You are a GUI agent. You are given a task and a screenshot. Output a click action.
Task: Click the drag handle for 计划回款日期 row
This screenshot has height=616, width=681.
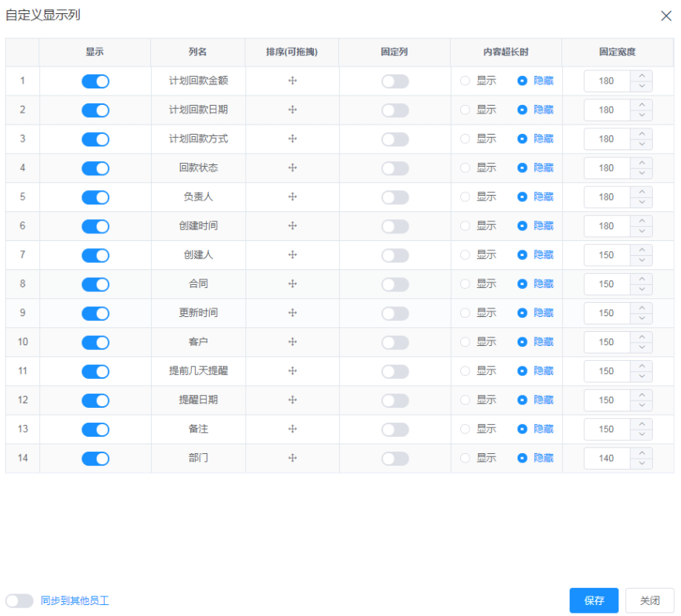292,110
